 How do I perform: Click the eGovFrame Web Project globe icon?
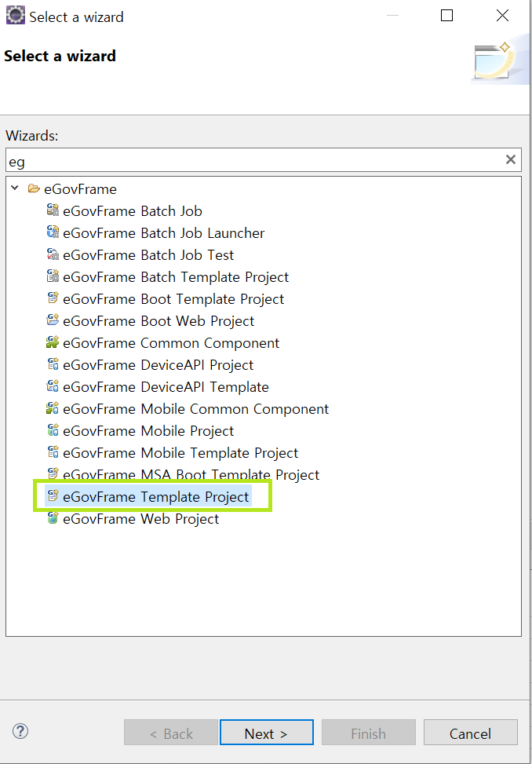[53, 517]
